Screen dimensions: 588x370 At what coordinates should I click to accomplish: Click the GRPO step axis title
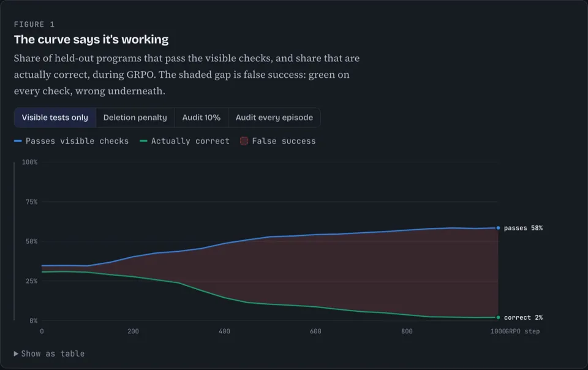click(x=522, y=331)
